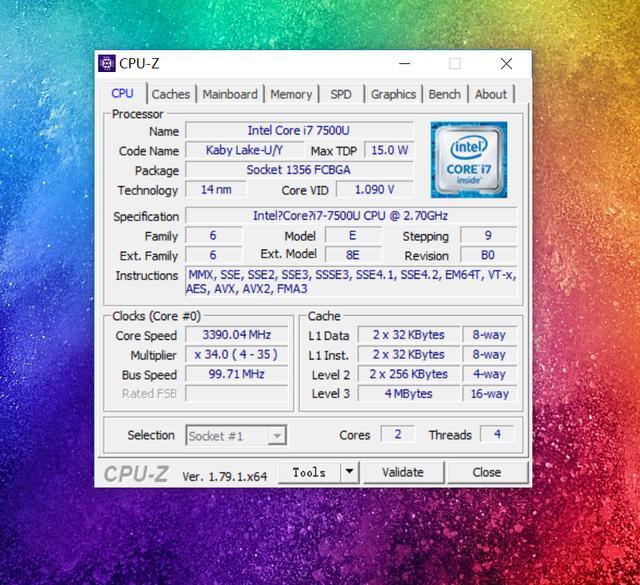Open the Tools dropdown arrow

[x=349, y=472]
